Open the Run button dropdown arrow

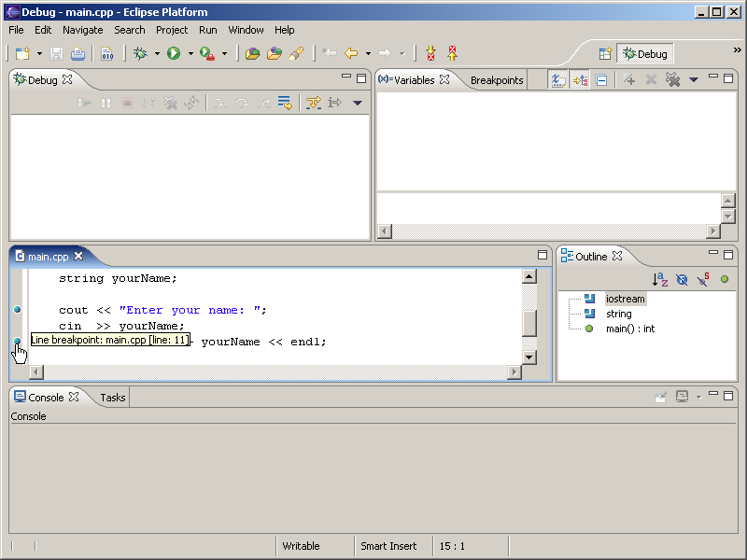click(190, 54)
